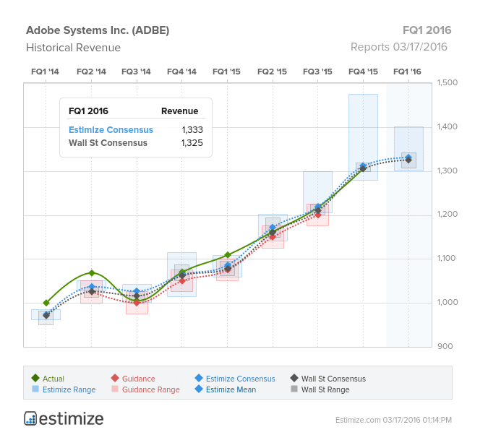Click the FQ3 '14 guidance red data point
488x448 pixels.
click(x=137, y=303)
